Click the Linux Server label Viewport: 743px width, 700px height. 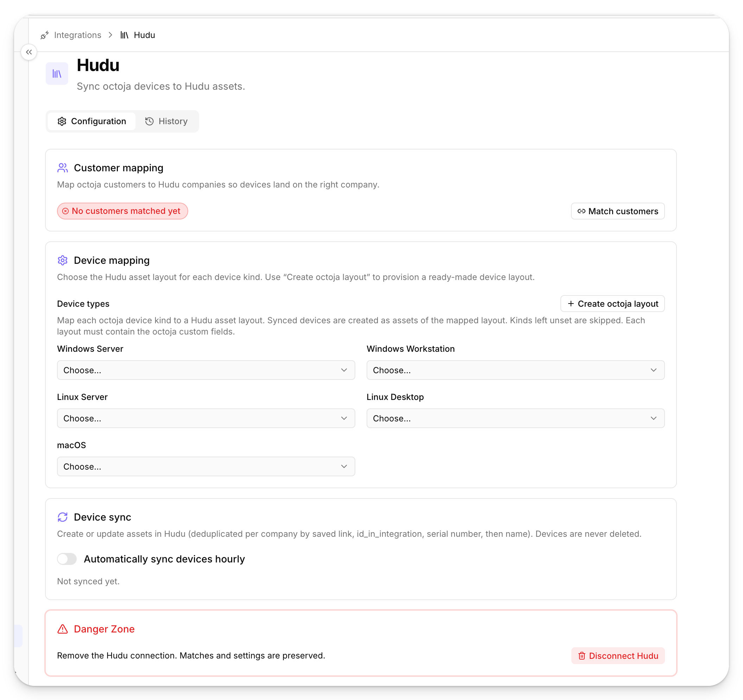click(82, 397)
